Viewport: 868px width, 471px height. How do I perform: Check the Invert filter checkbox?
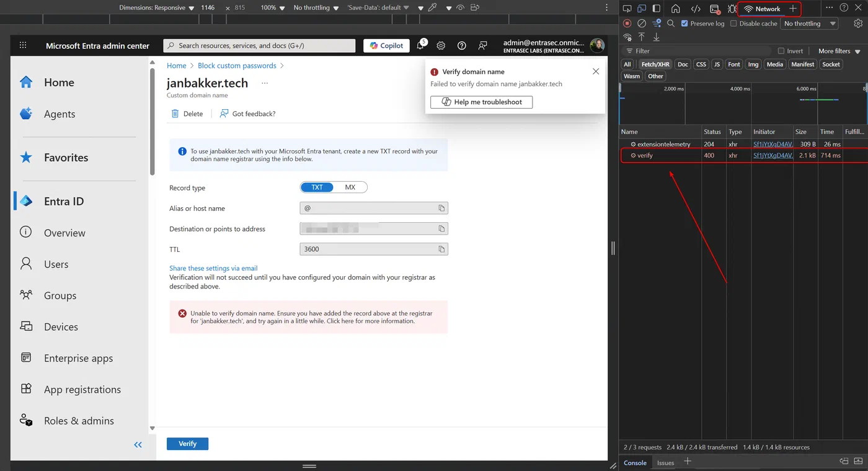pyautogui.click(x=781, y=52)
